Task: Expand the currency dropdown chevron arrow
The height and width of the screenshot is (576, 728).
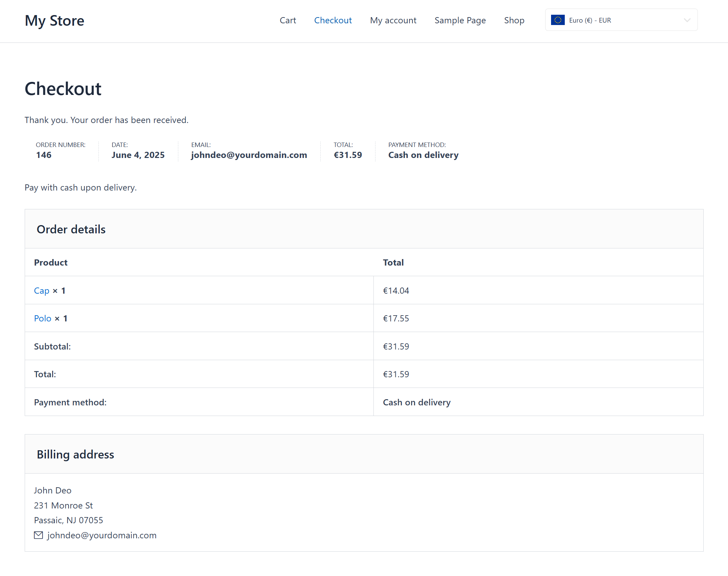Action: pos(687,20)
